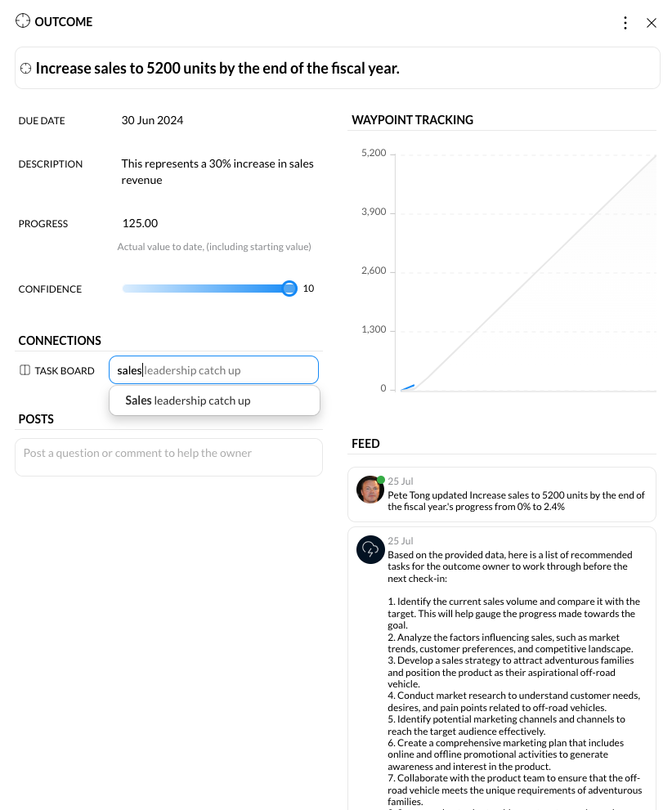Edit the progress value 125.00
Viewport: 672px width, 810px height.
(x=140, y=223)
